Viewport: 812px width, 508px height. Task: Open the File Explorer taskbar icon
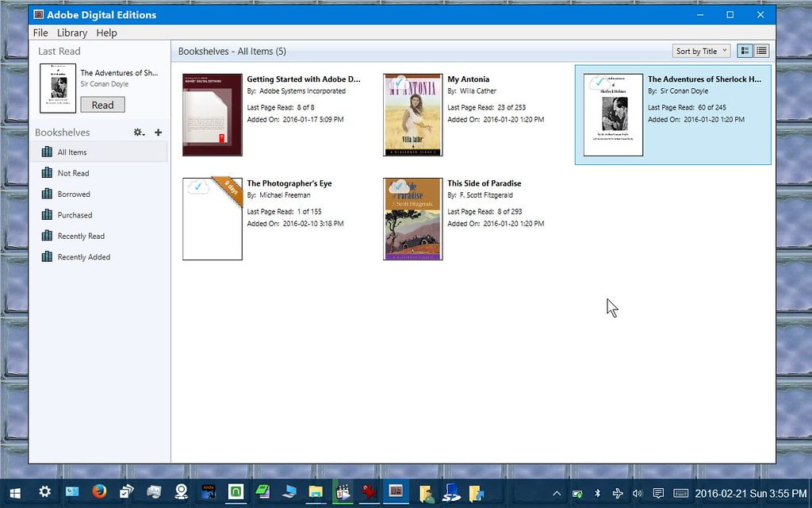(316, 491)
